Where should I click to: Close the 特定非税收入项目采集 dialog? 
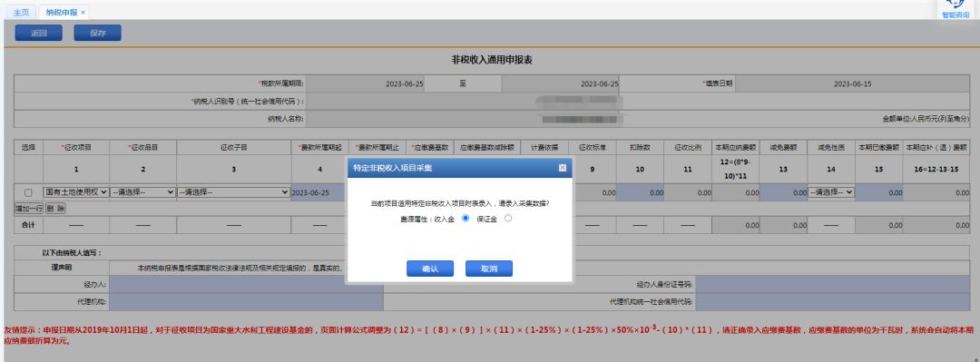coord(562,168)
